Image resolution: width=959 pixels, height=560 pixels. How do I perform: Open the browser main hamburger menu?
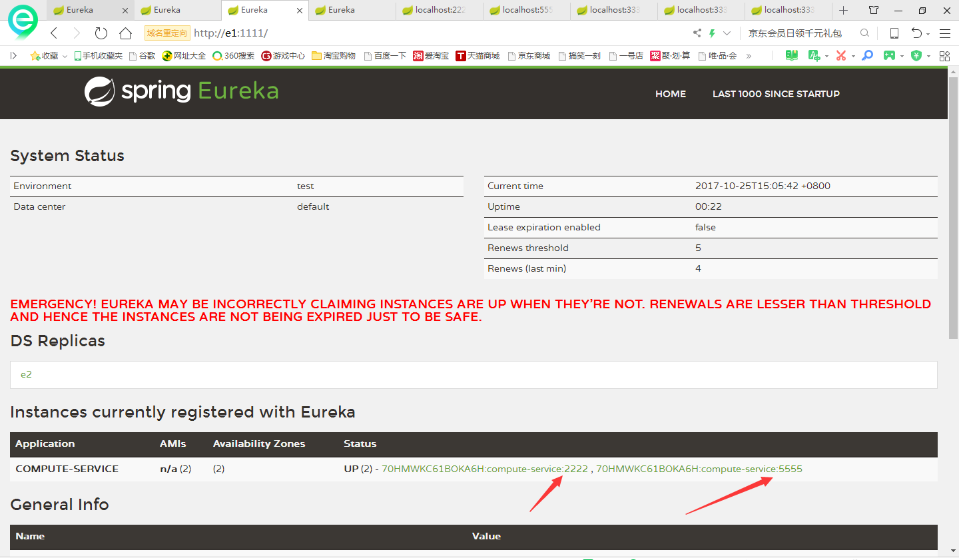(944, 33)
